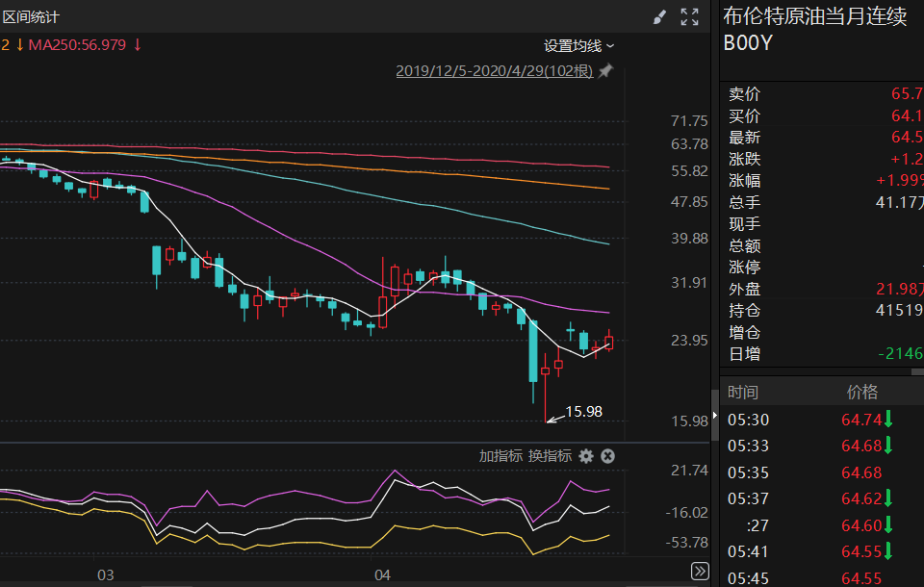Image resolution: width=924 pixels, height=587 pixels.
Task: Click the 2019/12/5-2020/4/29 date range link
Action: 495,71
